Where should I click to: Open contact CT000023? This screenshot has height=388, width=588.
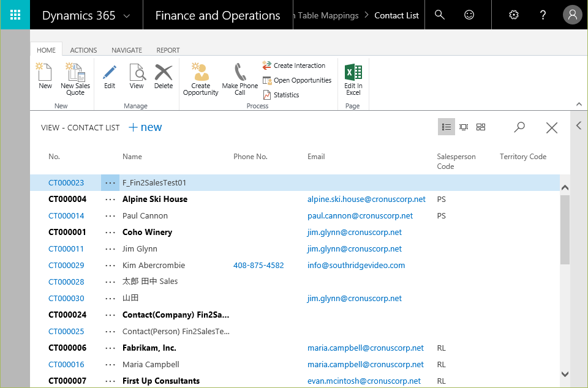66,183
